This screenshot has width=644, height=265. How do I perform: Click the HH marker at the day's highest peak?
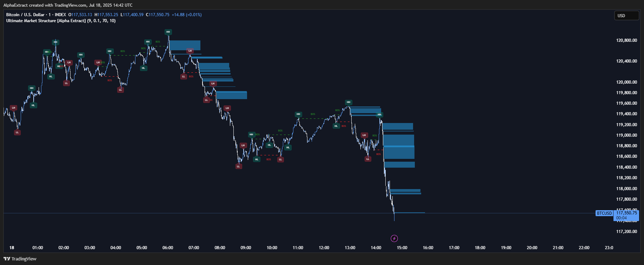pyautogui.click(x=168, y=32)
